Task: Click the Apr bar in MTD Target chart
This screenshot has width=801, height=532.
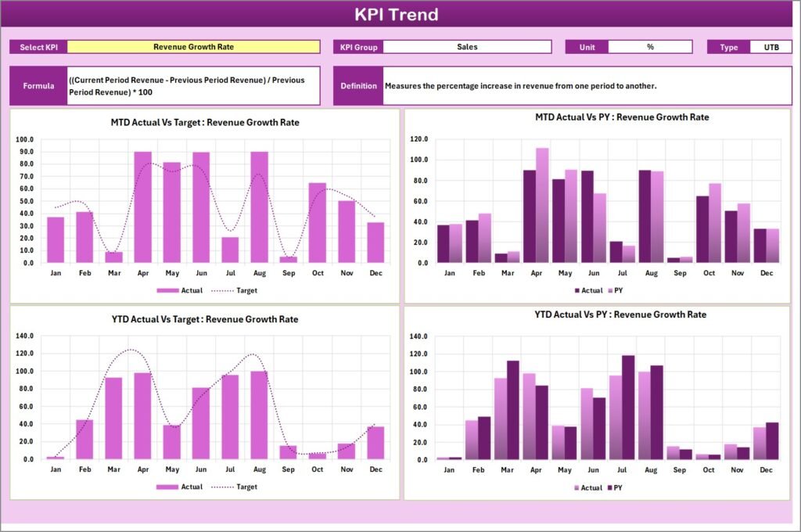Action: click(143, 205)
